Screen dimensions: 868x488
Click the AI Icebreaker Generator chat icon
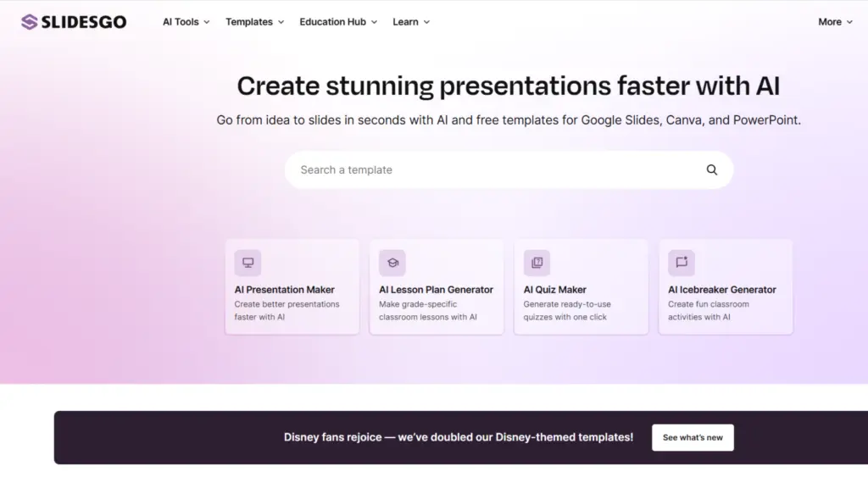682,263
